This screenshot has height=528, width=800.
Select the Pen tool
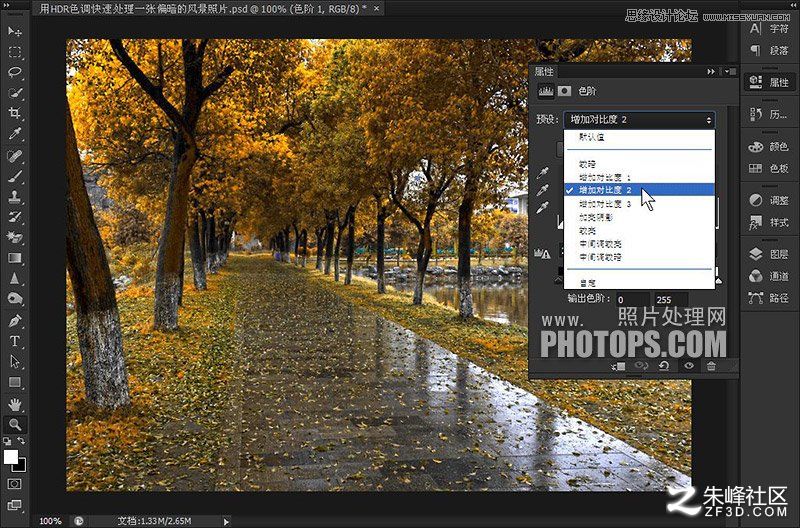click(14, 321)
